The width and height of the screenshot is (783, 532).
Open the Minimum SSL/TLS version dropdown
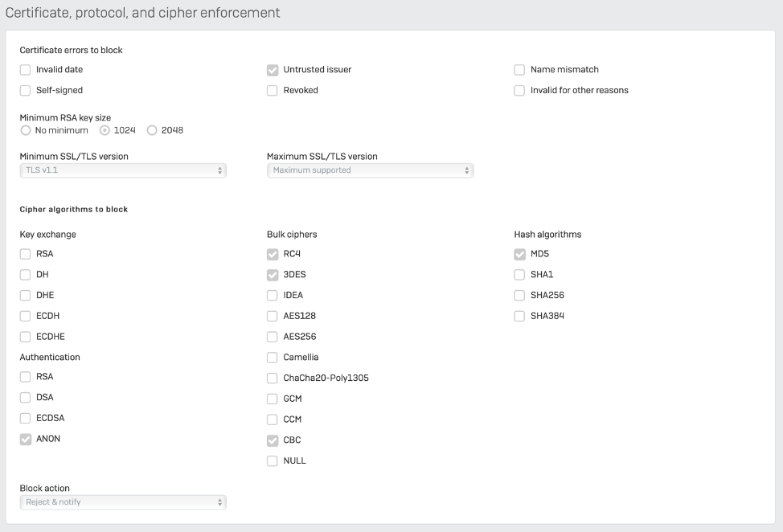pyautogui.click(x=123, y=170)
